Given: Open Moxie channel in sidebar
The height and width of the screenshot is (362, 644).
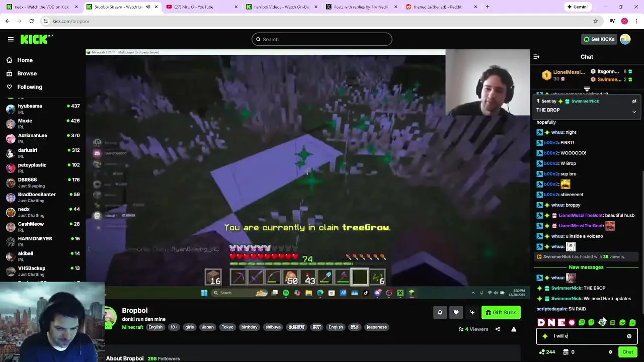Looking at the screenshot, I should tap(43, 123).
